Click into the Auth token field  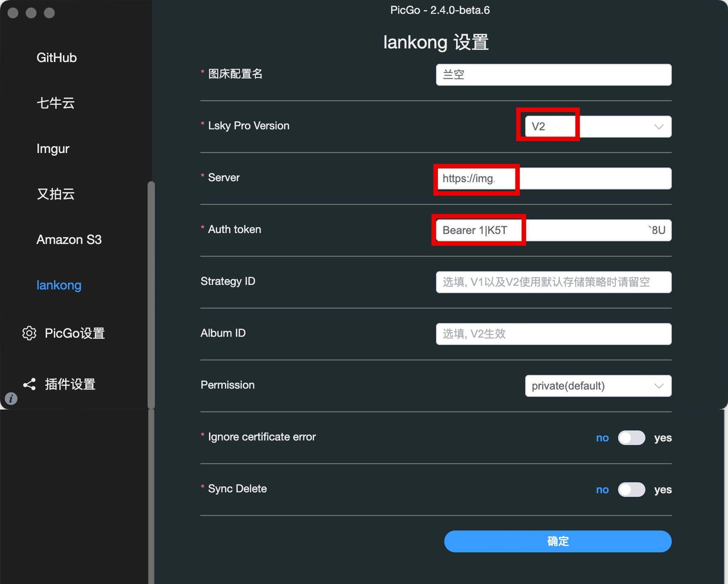[554, 230]
